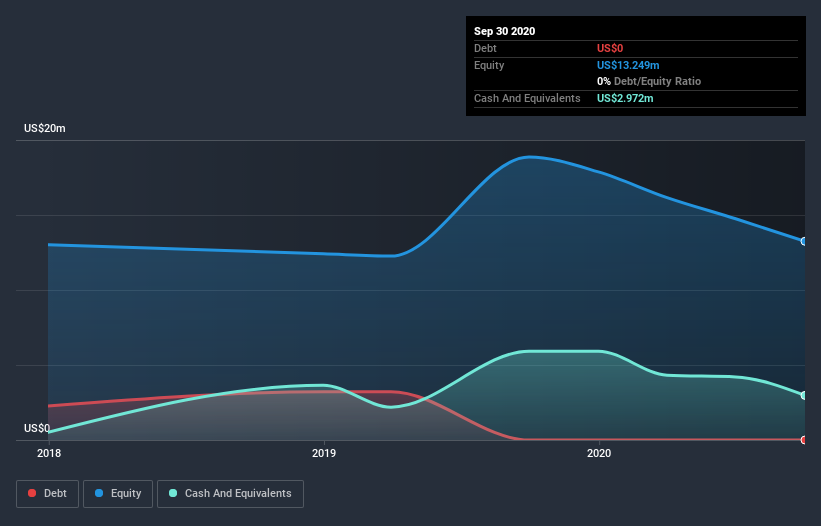Click the US$2.972m cash value
821x526 pixels.
point(625,98)
